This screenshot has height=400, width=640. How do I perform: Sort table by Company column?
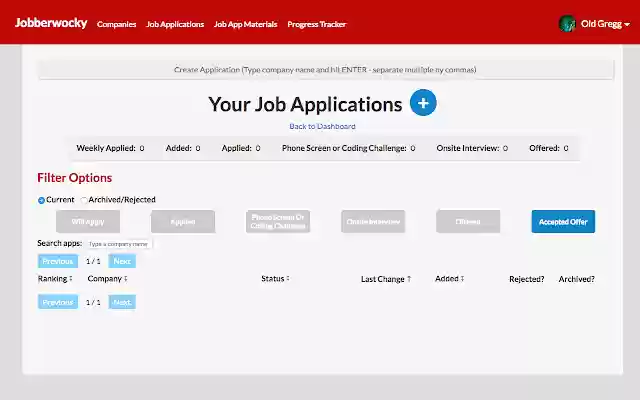click(107, 279)
